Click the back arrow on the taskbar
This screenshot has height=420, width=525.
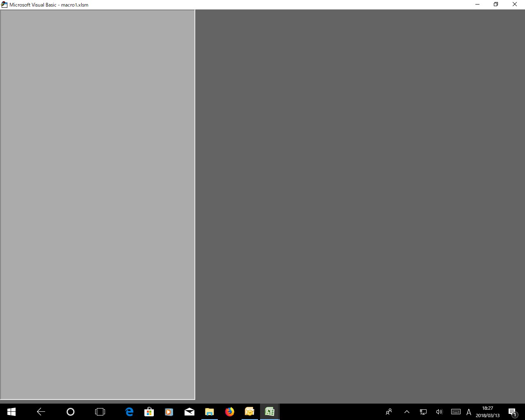41,412
